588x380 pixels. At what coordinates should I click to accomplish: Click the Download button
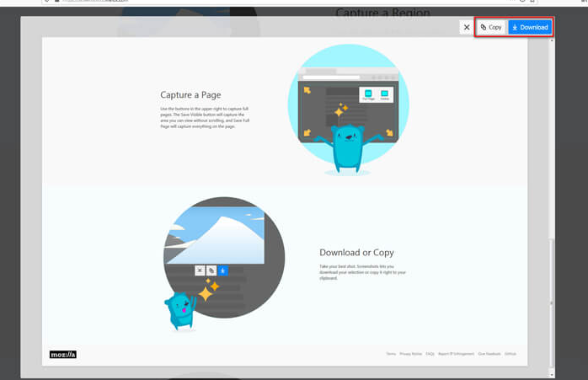pos(530,27)
